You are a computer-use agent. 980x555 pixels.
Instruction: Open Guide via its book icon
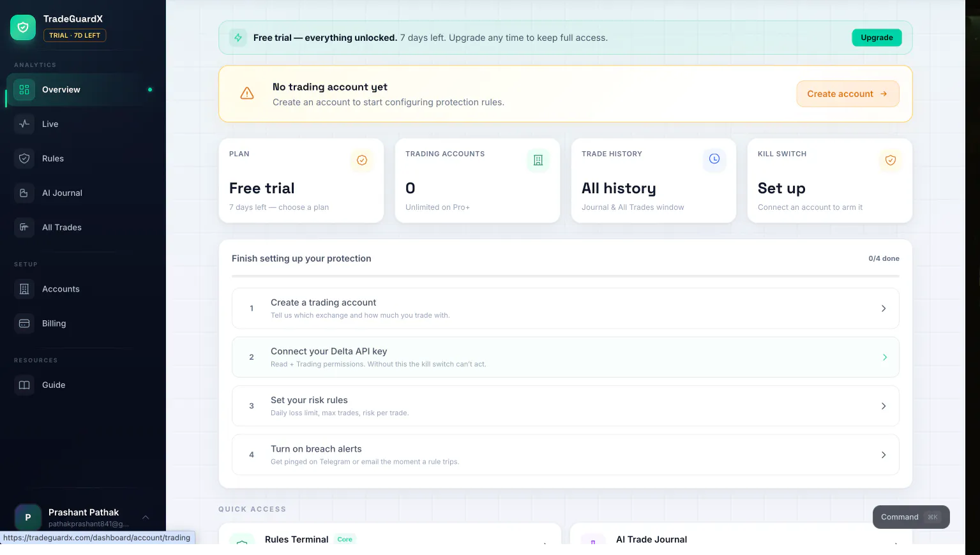[x=24, y=385]
